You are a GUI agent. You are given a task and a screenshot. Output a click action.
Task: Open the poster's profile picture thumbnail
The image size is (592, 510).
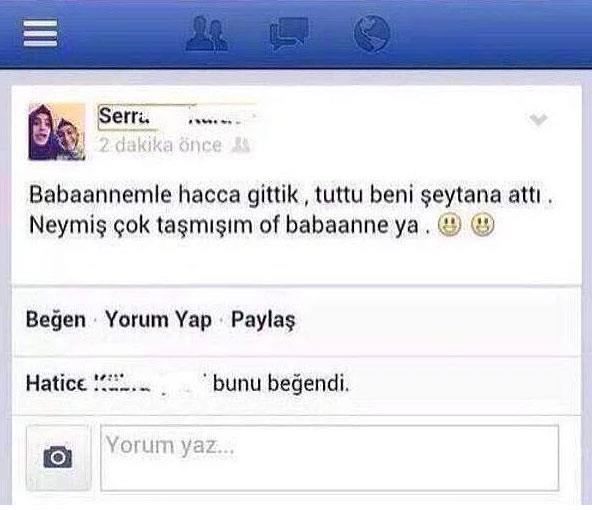click(x=57, y=132)
